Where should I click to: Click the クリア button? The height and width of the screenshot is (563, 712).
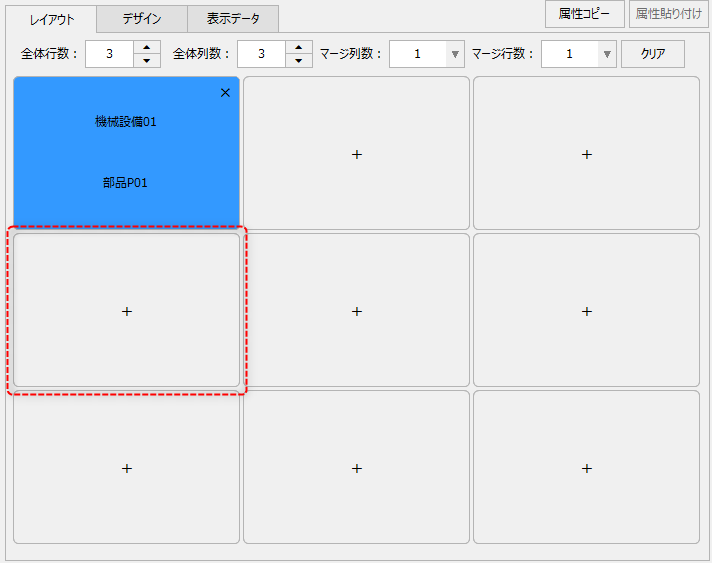click(x=653, y=54)
